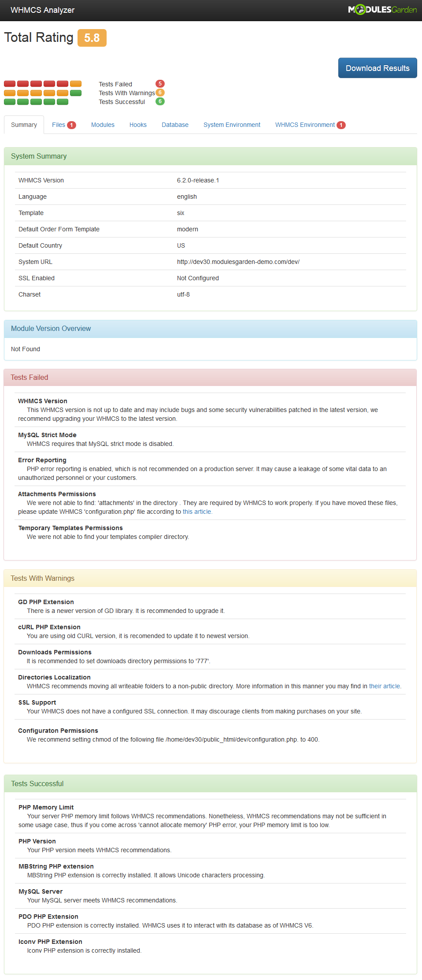Select the 'english' language value
The width and height of the screenshot is (422, 980).
[187, 197]
